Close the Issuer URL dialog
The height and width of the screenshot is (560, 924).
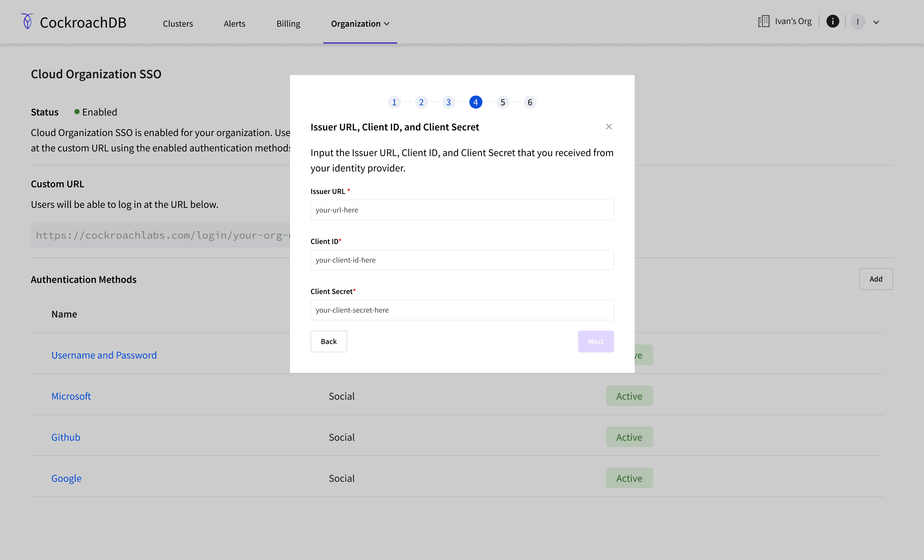[x=609, y=127]
